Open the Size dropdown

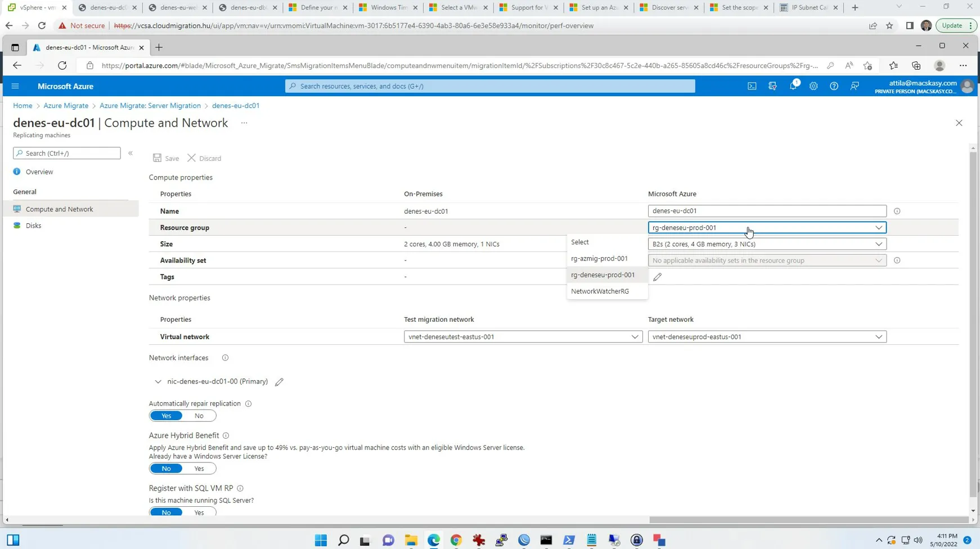767,244
